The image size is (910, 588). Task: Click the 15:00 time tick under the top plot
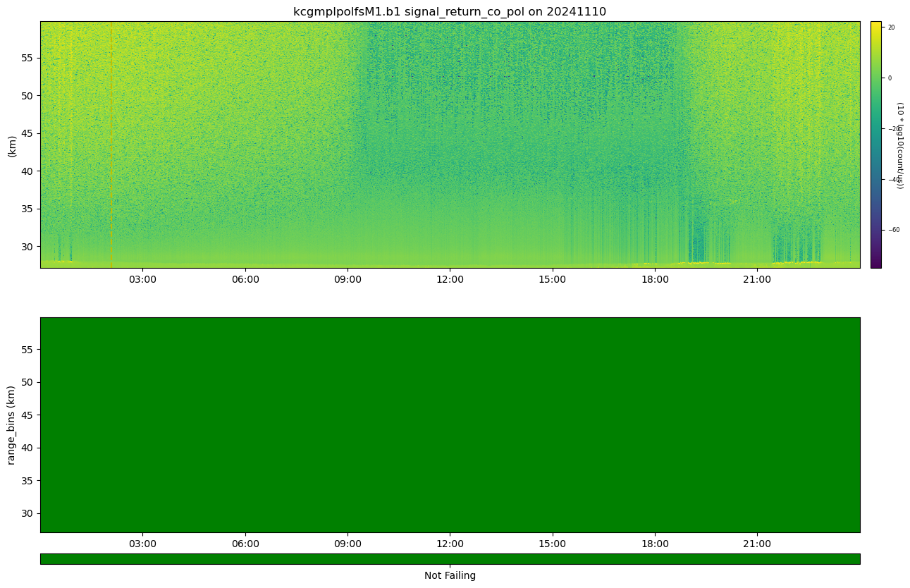coord(553,279)
